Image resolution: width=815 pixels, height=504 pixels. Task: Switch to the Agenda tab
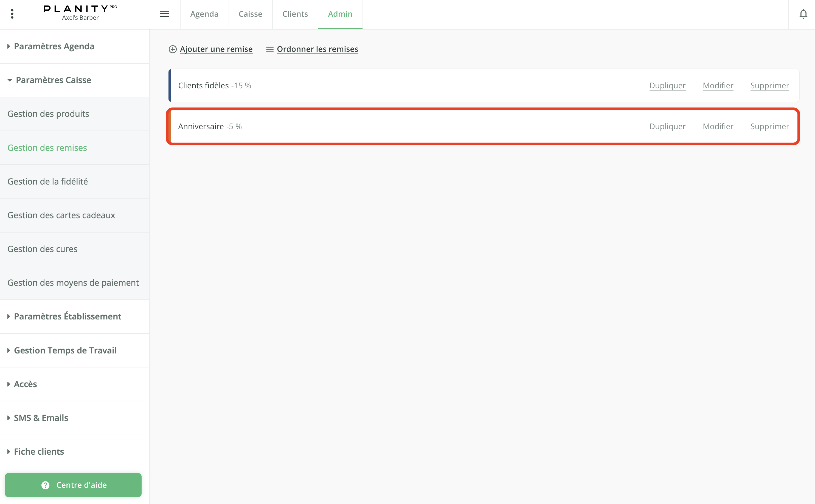(x=204, y=14)
